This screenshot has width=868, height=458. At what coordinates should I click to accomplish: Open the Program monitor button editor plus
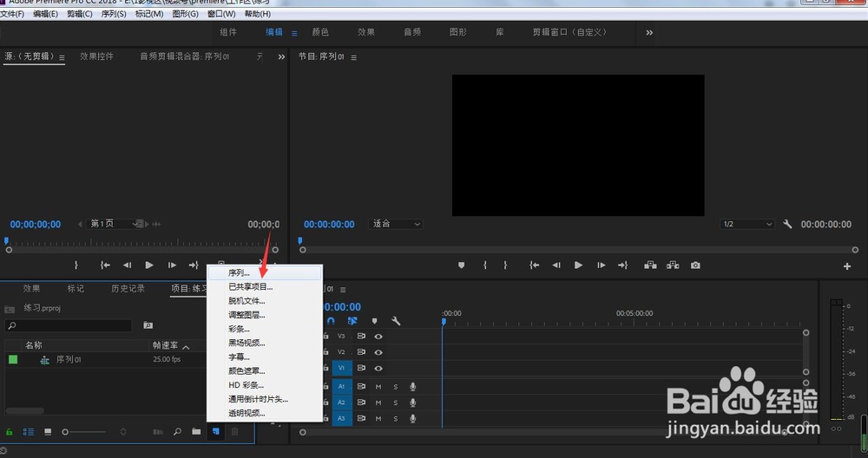click(x=847, y=266)
